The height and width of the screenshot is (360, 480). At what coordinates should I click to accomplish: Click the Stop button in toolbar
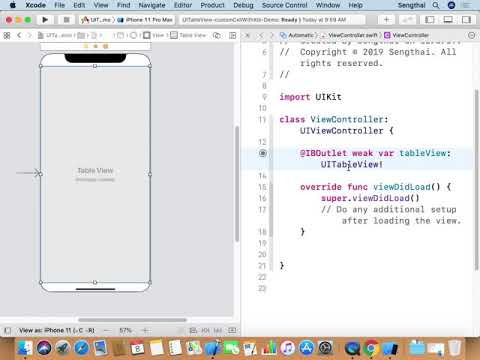click(67, 20)
